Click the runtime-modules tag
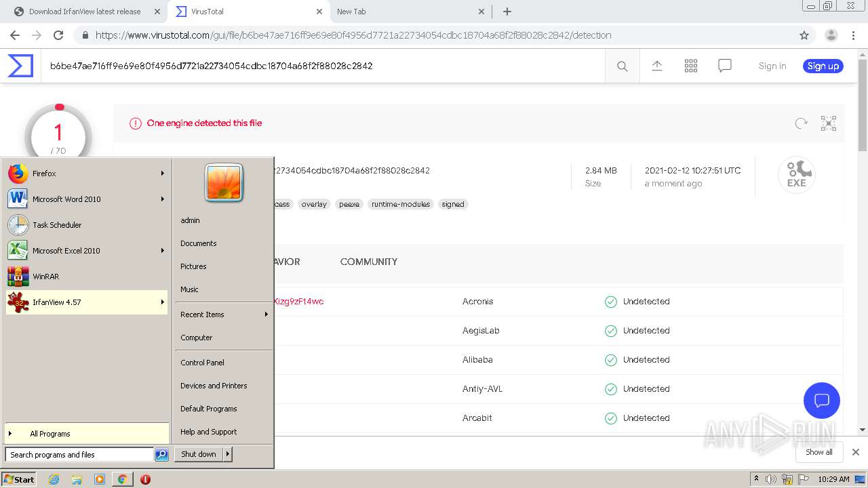The width and height of the screenshot is (868, 488). 401,204
